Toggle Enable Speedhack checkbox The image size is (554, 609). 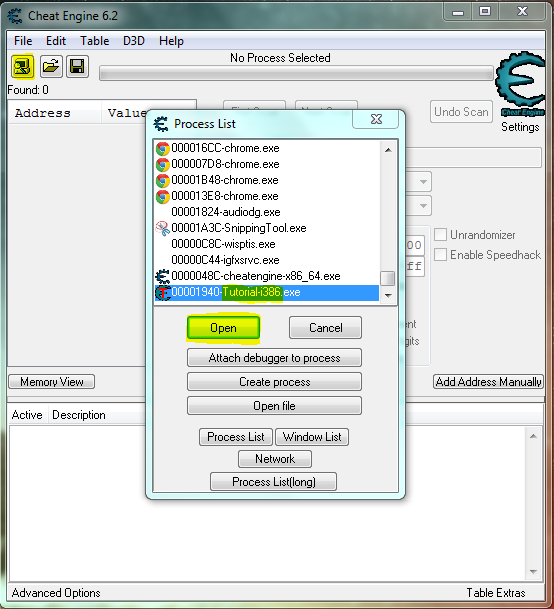click(440, 255)
